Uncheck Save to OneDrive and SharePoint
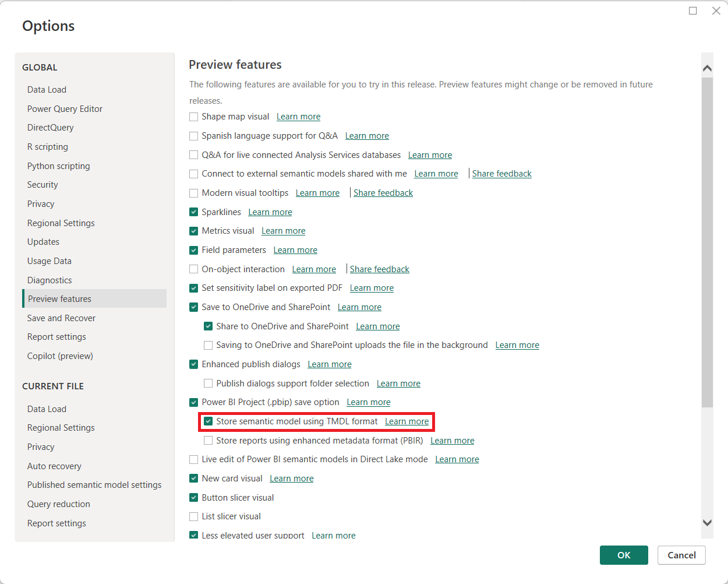The image size is (728, 584). [194, 307]
